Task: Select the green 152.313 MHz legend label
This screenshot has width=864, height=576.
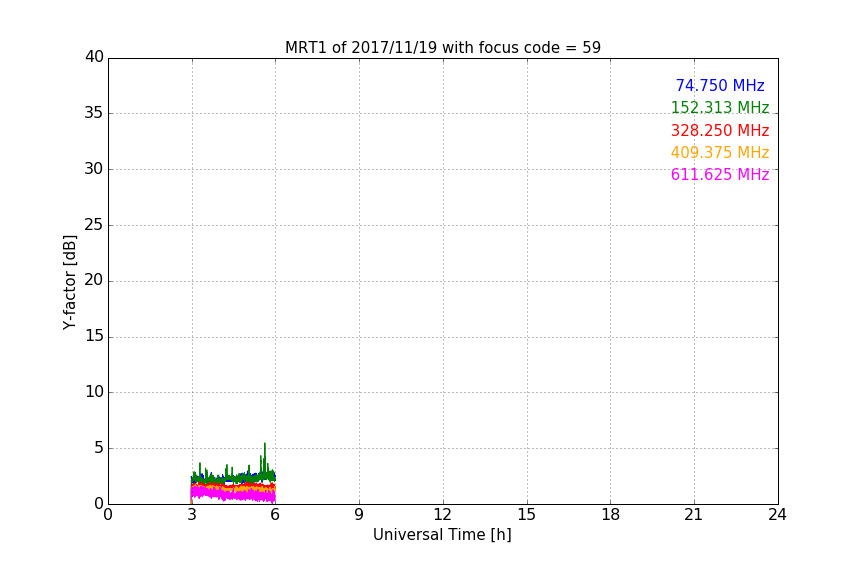Action: pyautogui.click(x=720, y=107)
